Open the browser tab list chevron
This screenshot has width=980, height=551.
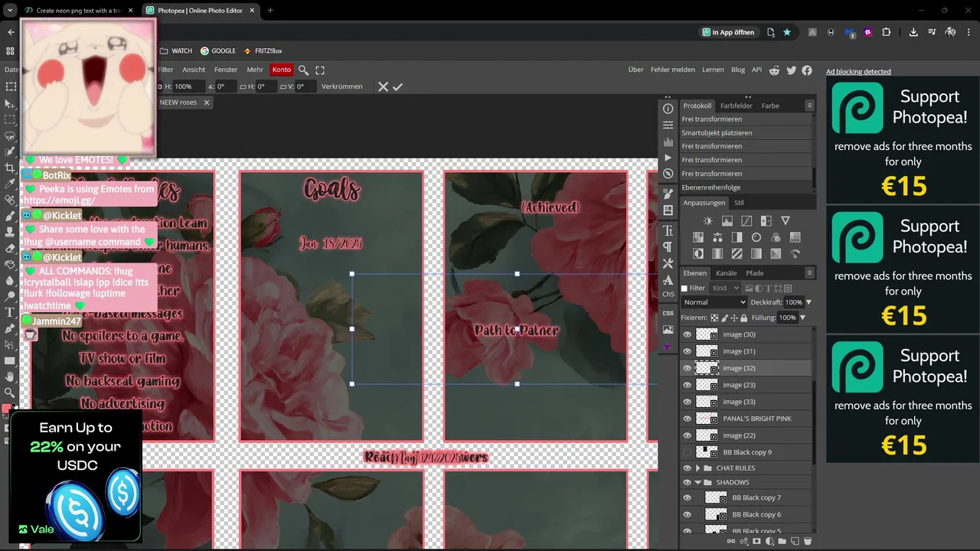[x=10, y=11]
